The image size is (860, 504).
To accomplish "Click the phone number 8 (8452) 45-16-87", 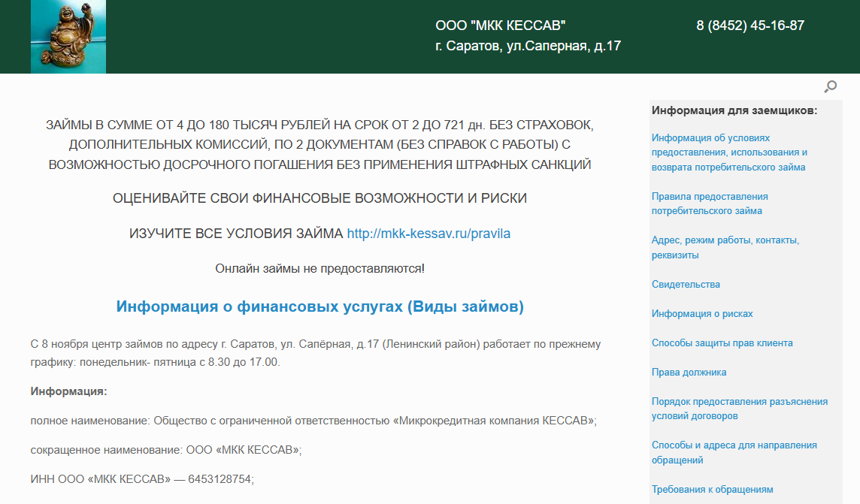I will point(750,26).
